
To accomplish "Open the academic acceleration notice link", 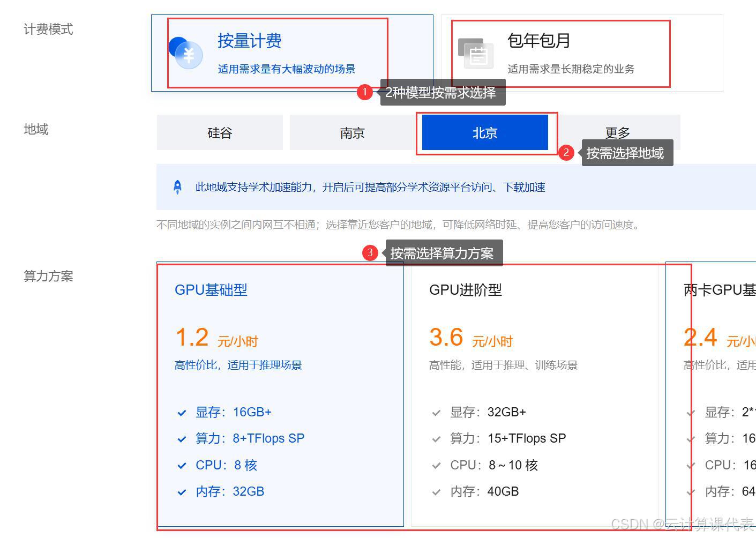I will tap(370, 187).
